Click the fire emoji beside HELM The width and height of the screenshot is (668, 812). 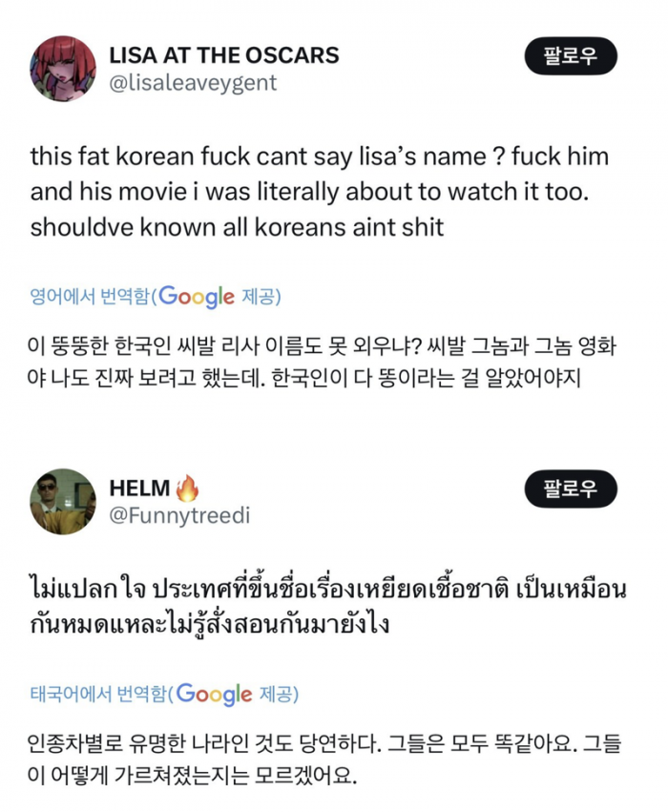coord(188,489)
